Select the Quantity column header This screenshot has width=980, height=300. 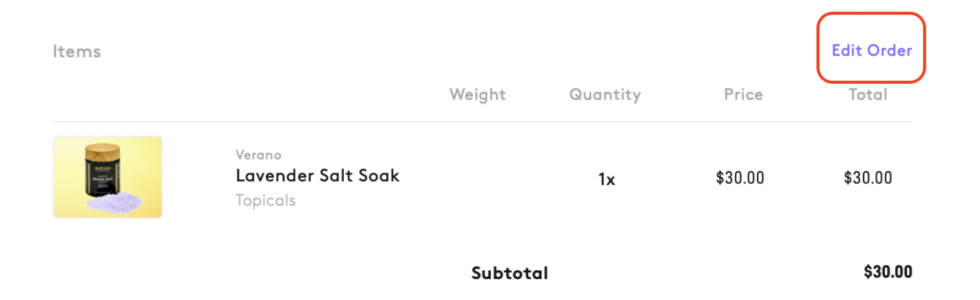click(x=605, y=94)
